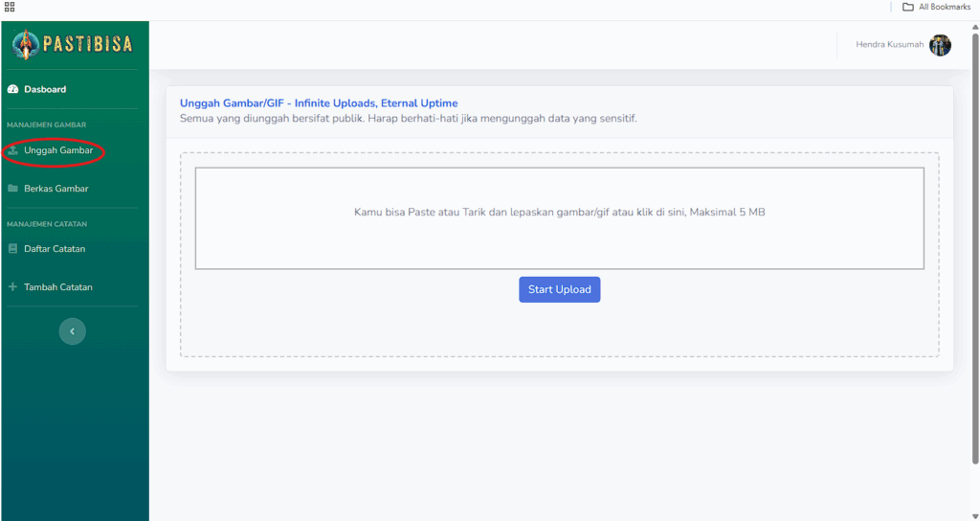Select Unggah Gambar in the sidebar
980x521 pixels.
point(73,150)
